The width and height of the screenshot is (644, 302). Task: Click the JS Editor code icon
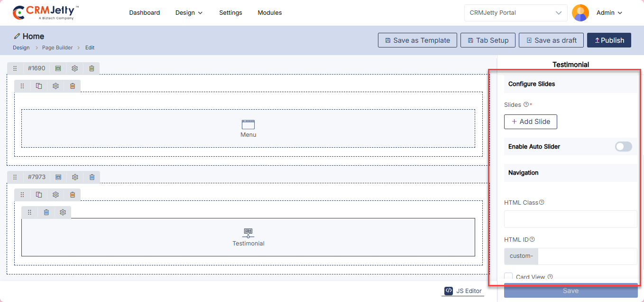pyautogui.click(x=449, y=291)
